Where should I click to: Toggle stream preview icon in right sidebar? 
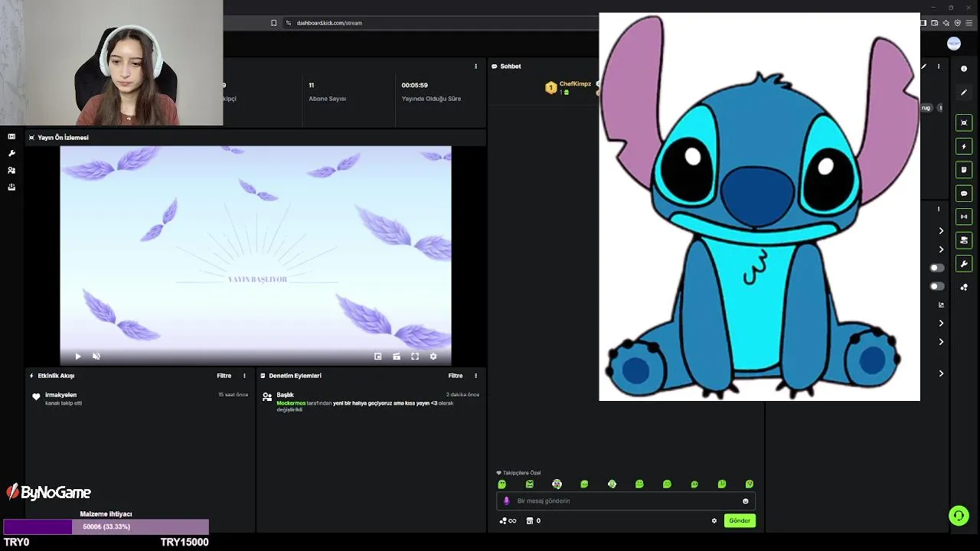pos(964,122)
